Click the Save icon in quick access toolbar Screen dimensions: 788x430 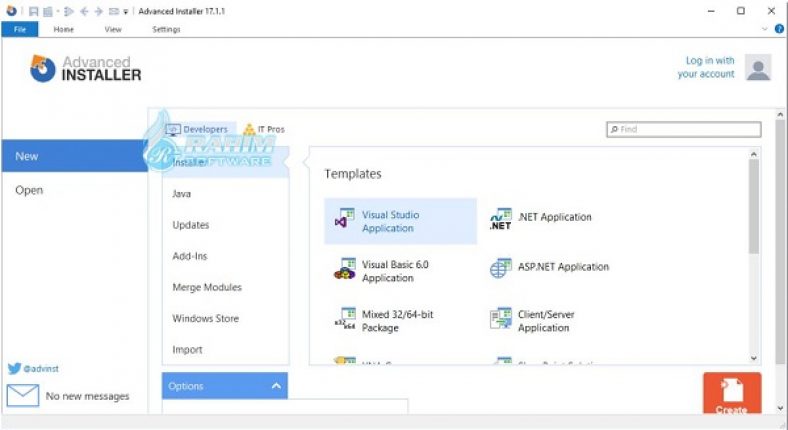[34, 11]
